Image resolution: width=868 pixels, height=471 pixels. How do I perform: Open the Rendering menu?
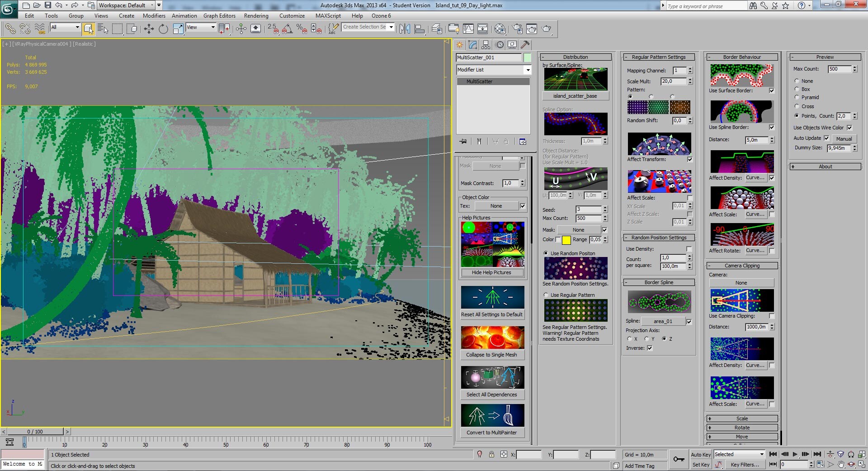(x=256, y=16)
